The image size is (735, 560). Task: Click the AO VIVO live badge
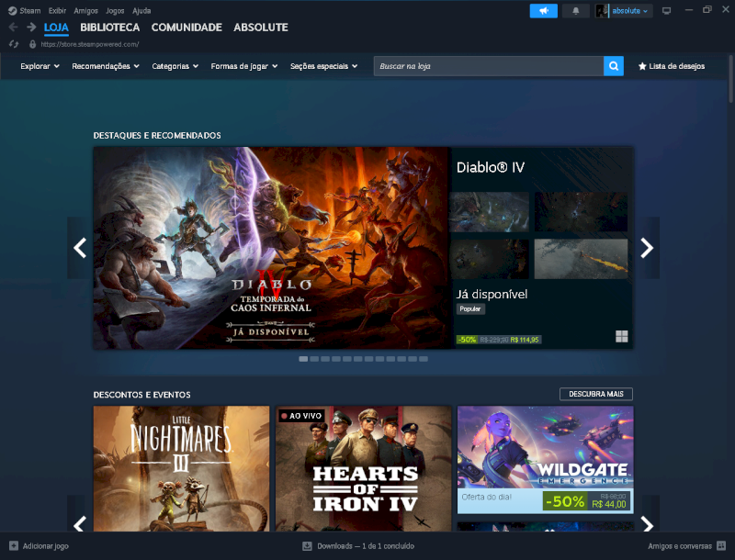(301, 415)
